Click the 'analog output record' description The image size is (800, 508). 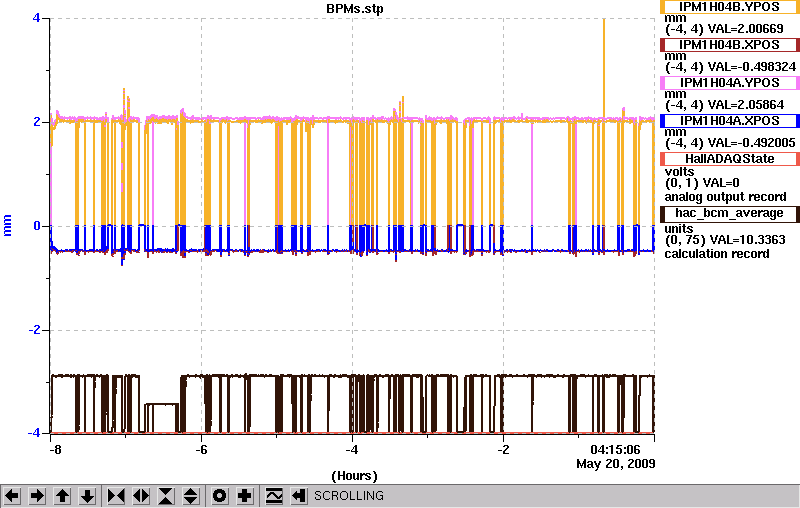[725, 197]
